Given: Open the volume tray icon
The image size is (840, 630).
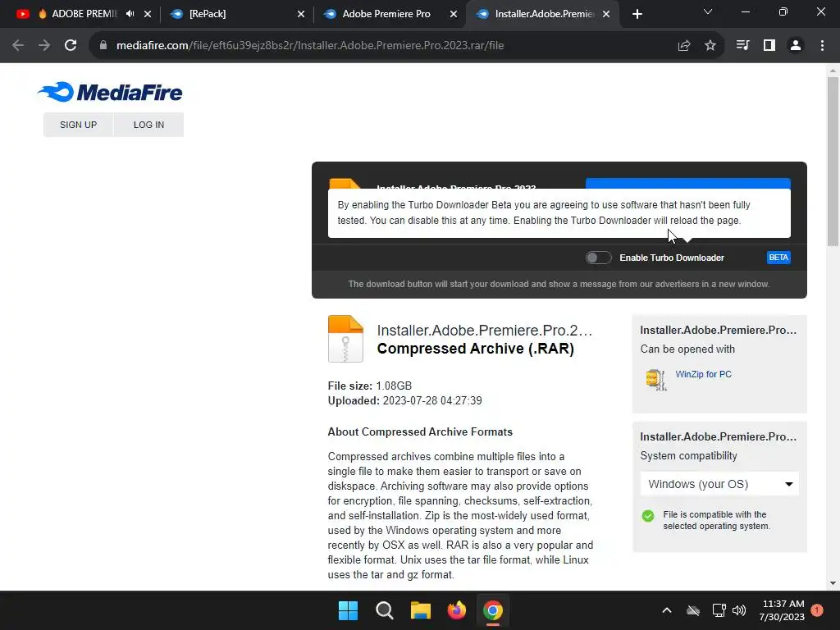Looking at the screenshot, I should click(x=739, y=610).
